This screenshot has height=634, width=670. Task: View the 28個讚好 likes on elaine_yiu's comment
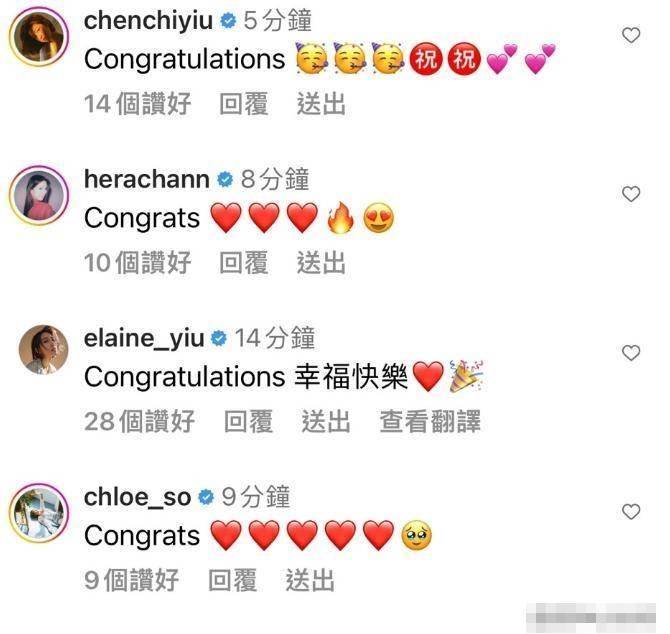coord(140,421)
